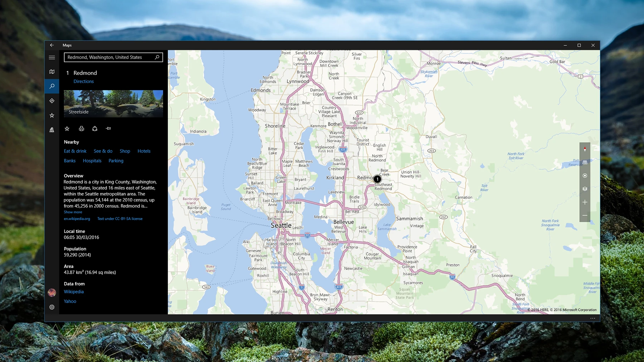Open Favorites star in sidebar
The image size is (644, 362).
[x=52, y=115]
